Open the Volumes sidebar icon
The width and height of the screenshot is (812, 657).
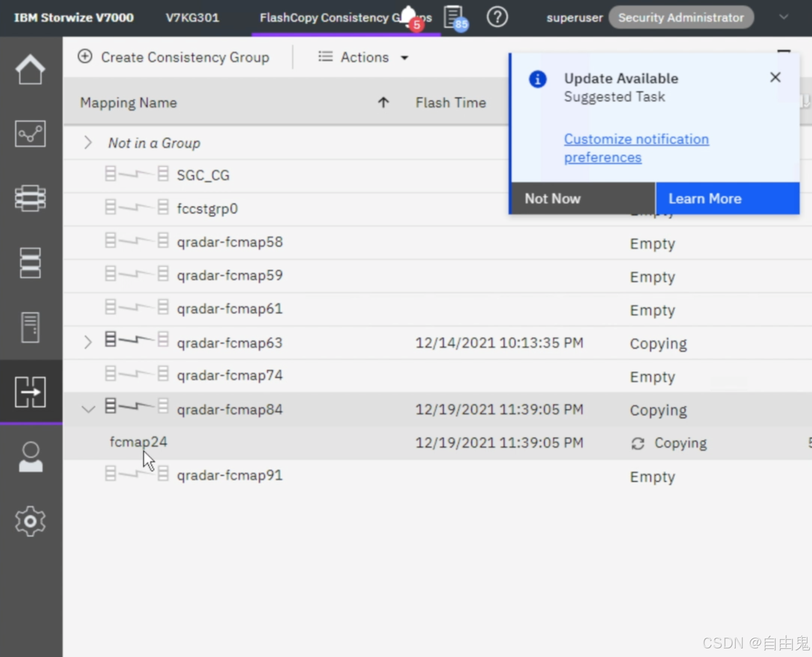(x=30, y=263)
